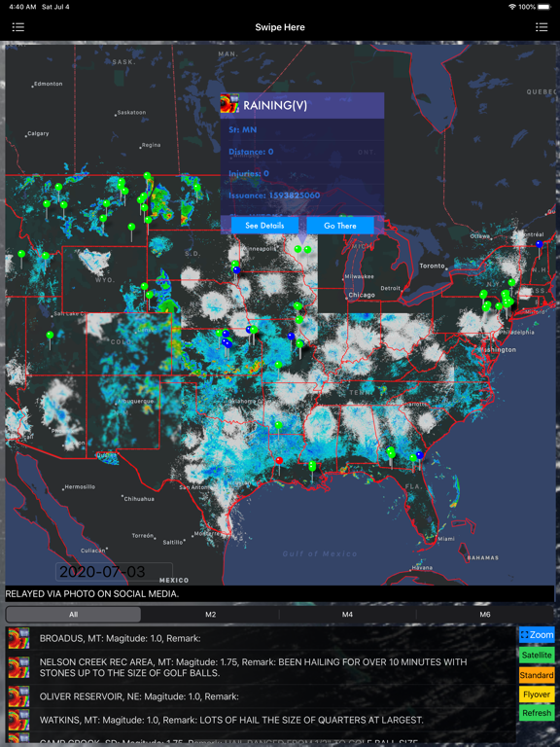Tap the 'Issuance: 1593825060' callout row

click(302, 196)
